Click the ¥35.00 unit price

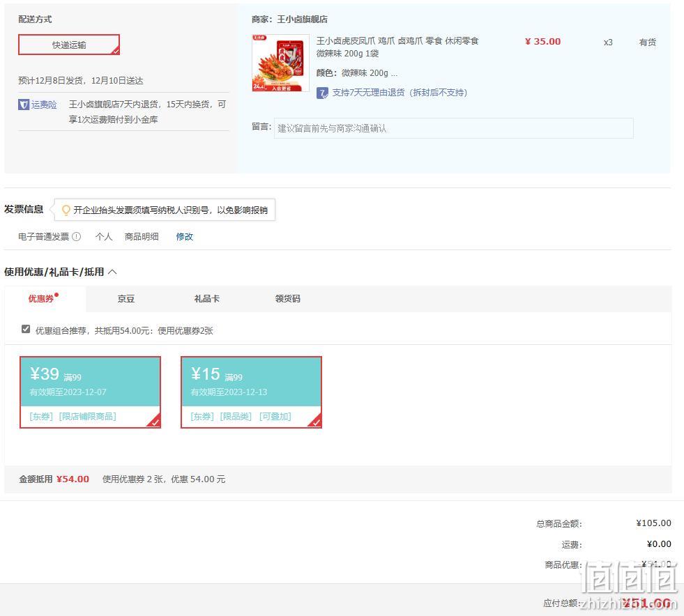coord(542,42)
